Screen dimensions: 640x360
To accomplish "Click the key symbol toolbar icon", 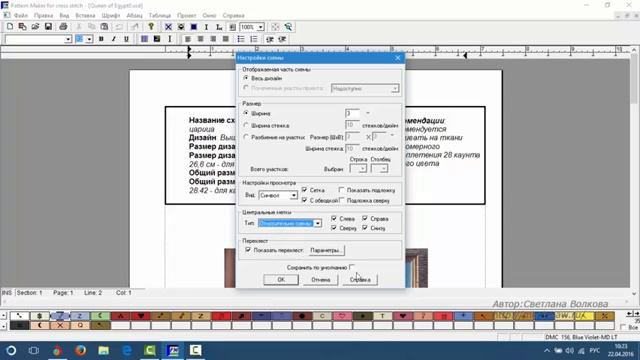I will point(151,27).
